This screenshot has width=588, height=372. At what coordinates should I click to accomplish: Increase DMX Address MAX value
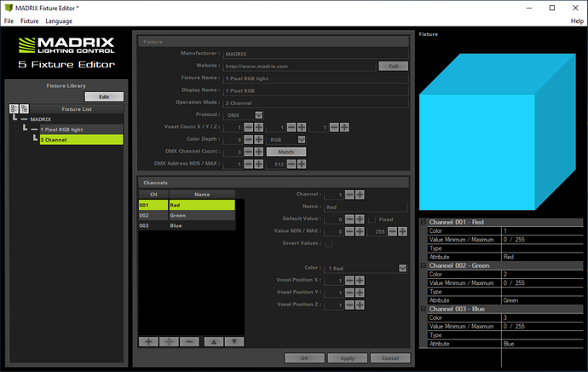[x=302, y=164]
